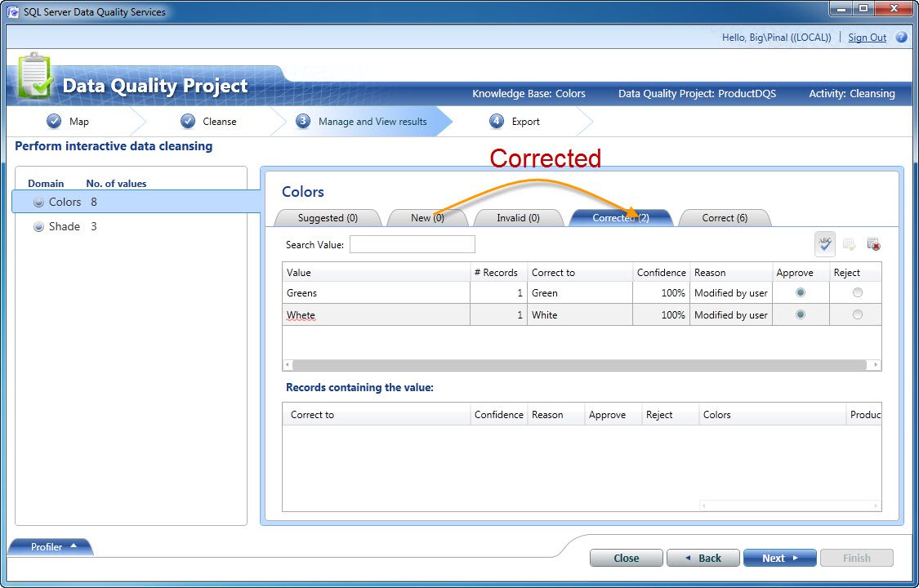Click the Back button
The image size is (919, 588).
(x=703, y=558)
